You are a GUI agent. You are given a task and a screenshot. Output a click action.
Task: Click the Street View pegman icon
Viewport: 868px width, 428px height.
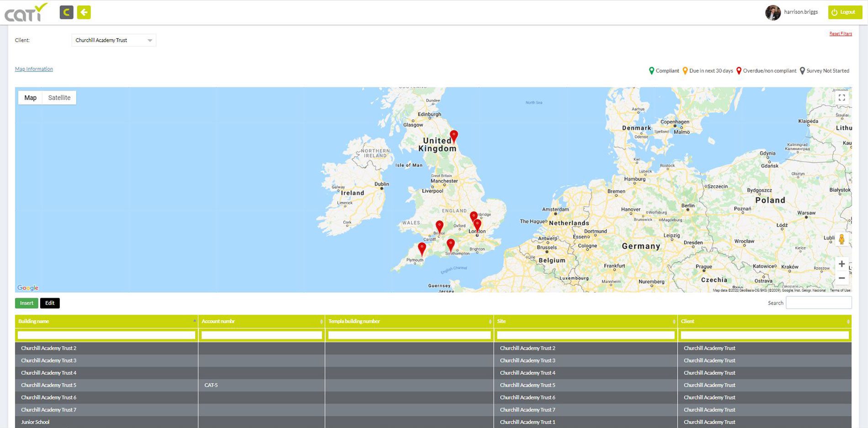point(841,239)
